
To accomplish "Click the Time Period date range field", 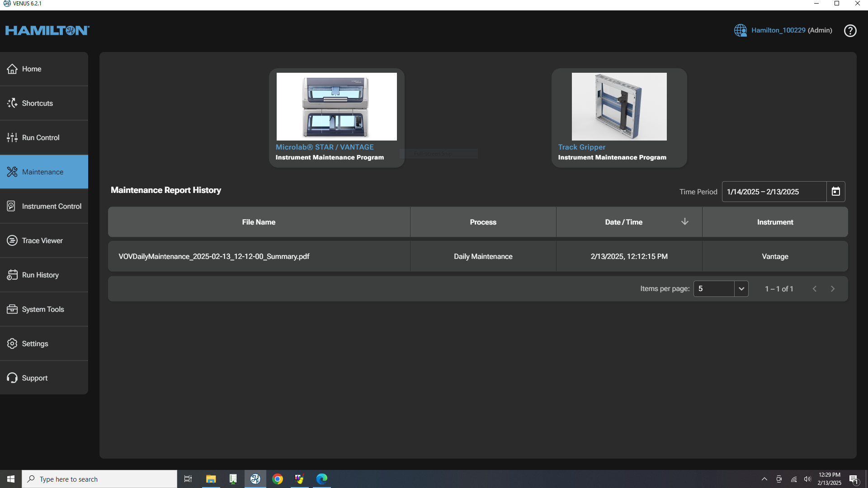I will click(x=774, y=192).
